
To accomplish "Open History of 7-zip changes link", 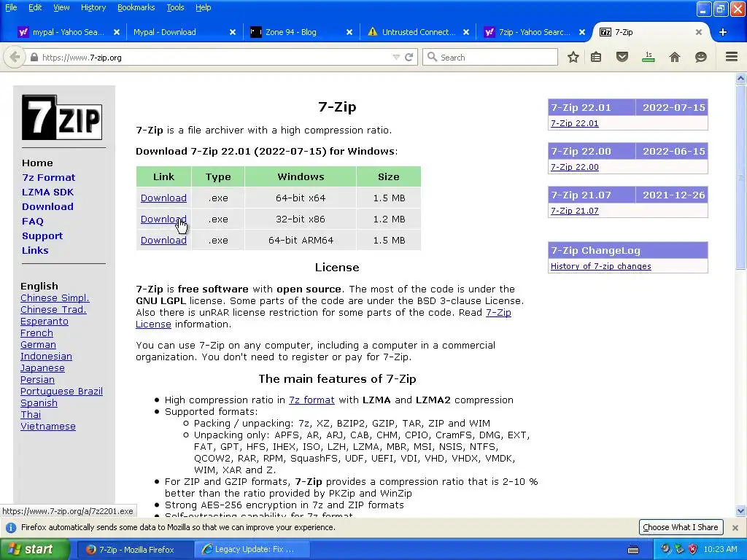I will pyautogui.click(x=601, y=266).
